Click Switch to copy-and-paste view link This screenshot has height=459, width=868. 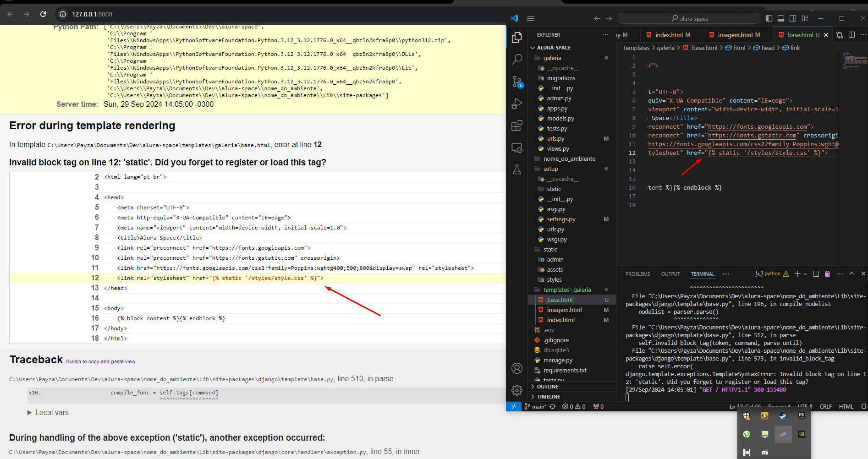click(x=100, y=362)
